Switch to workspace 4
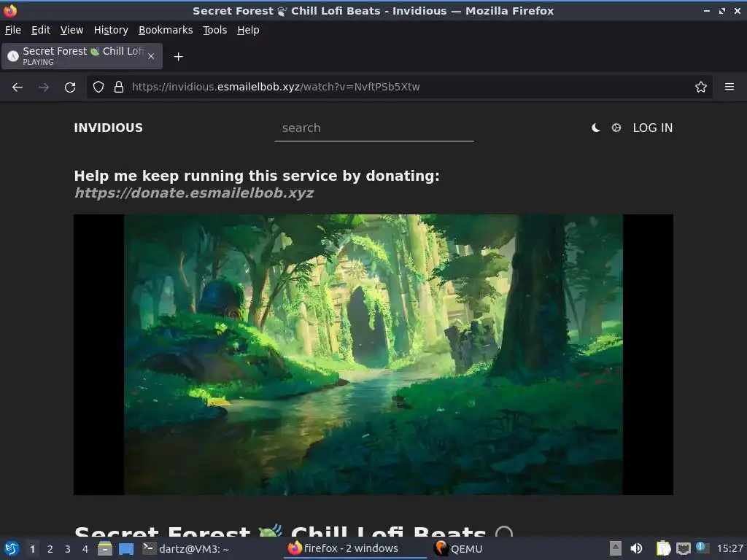The height and width of the screenshot is (560, 747). coord(85,549)
